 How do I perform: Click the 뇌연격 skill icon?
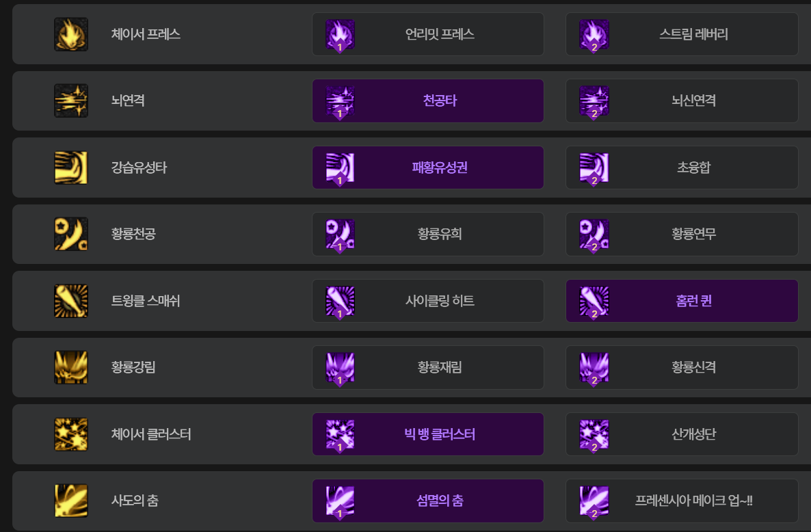(71, 101)
